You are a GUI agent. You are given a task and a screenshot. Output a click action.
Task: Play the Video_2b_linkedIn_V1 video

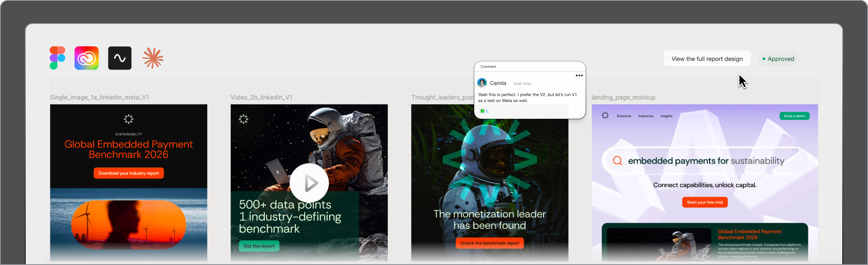coord(309,183)
